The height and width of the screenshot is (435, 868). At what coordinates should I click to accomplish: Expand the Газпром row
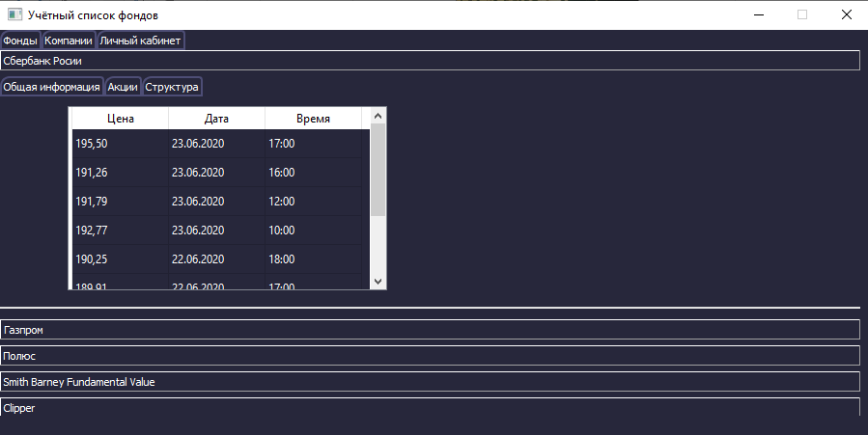[430, 330]
